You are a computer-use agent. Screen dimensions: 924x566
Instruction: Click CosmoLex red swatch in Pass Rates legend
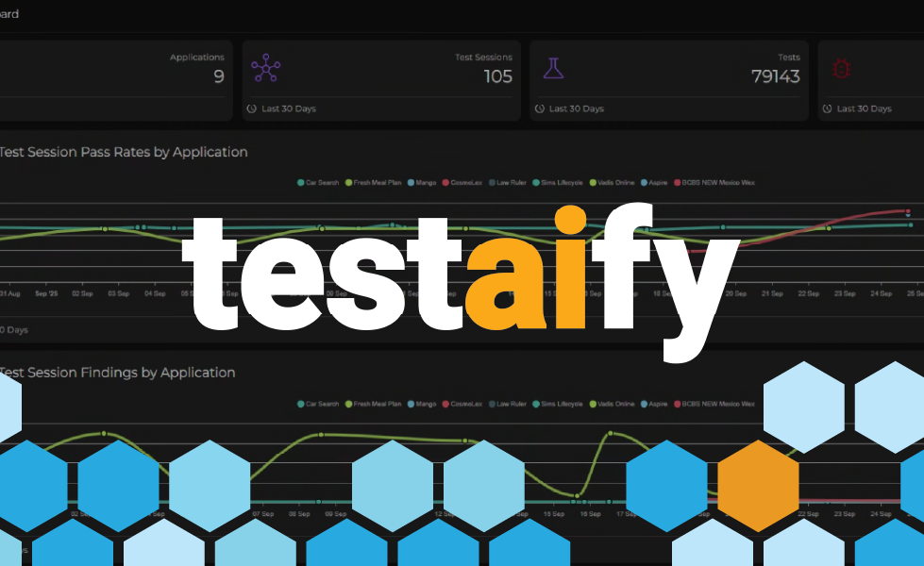pos(445,182)
